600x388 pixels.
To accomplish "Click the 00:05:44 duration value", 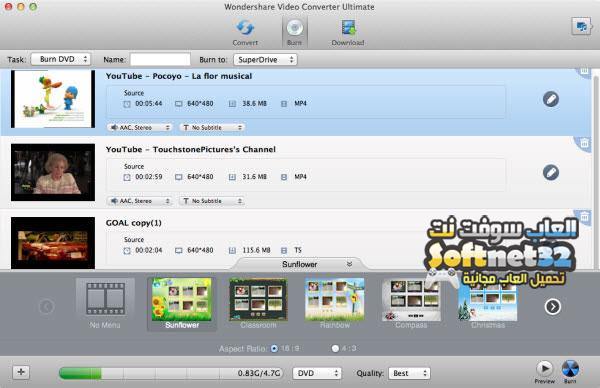I will click(x=148, y=104).
